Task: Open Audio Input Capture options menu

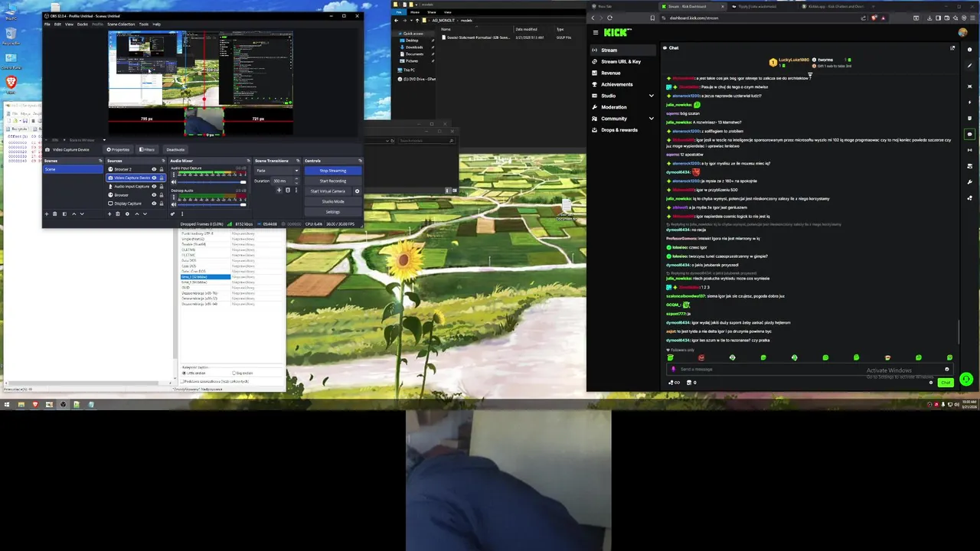Action: [174, 174]
